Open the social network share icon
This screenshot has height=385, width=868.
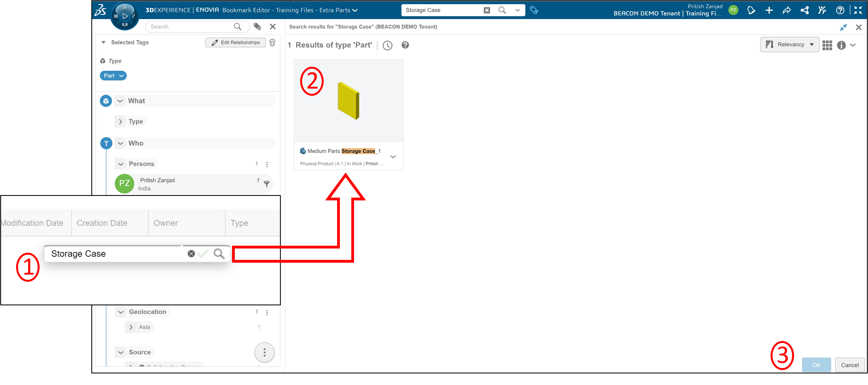[805, 11]
